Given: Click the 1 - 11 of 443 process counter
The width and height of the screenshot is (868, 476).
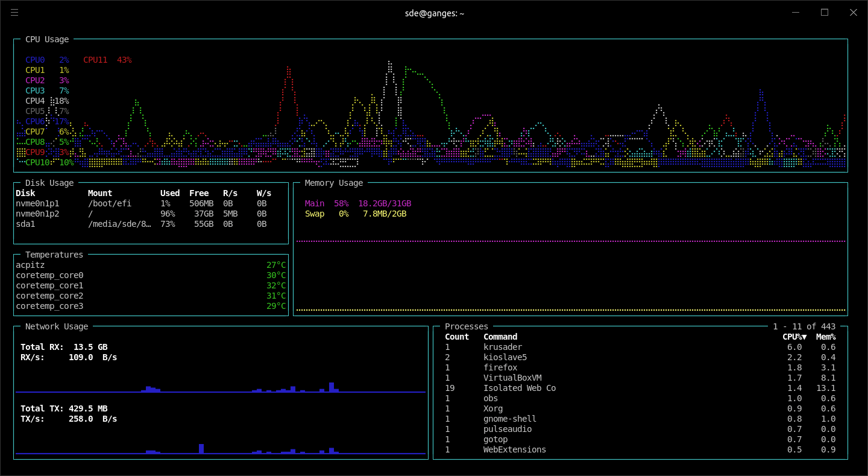Looking at the screenshot, I should (804, 326).
